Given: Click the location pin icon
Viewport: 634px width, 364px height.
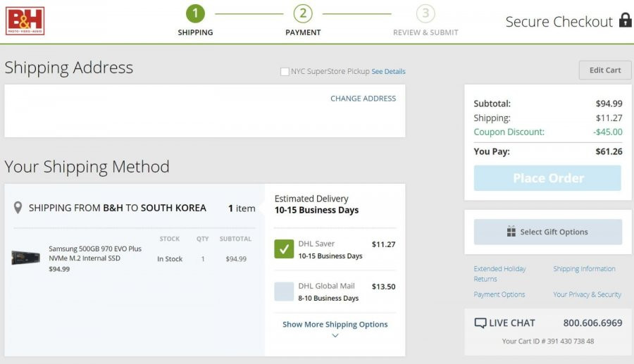Looking at the screenshot, I should coord(18,208).
